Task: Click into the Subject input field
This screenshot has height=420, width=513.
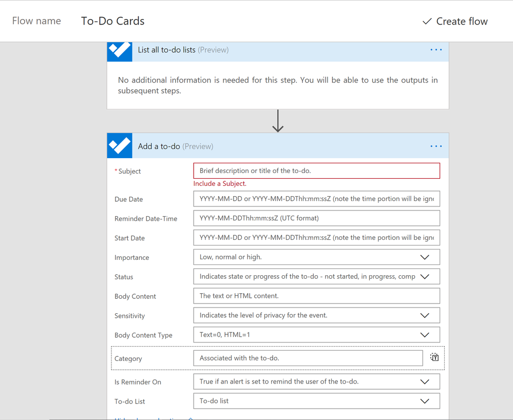Action: coord(316,171)
